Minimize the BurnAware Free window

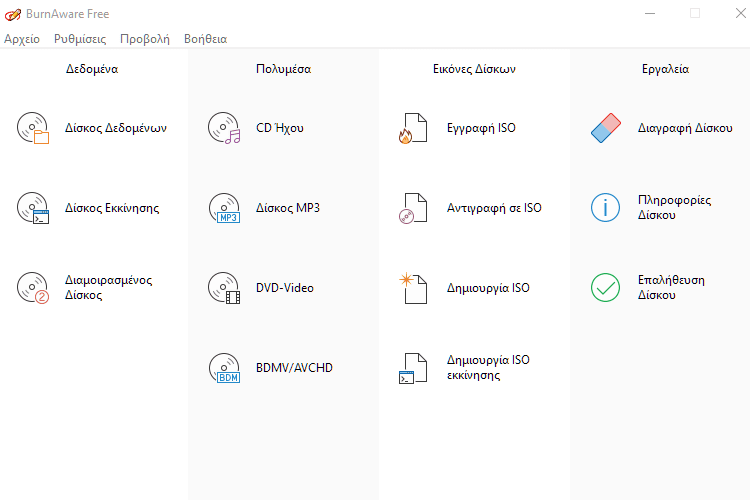point(650,13)
